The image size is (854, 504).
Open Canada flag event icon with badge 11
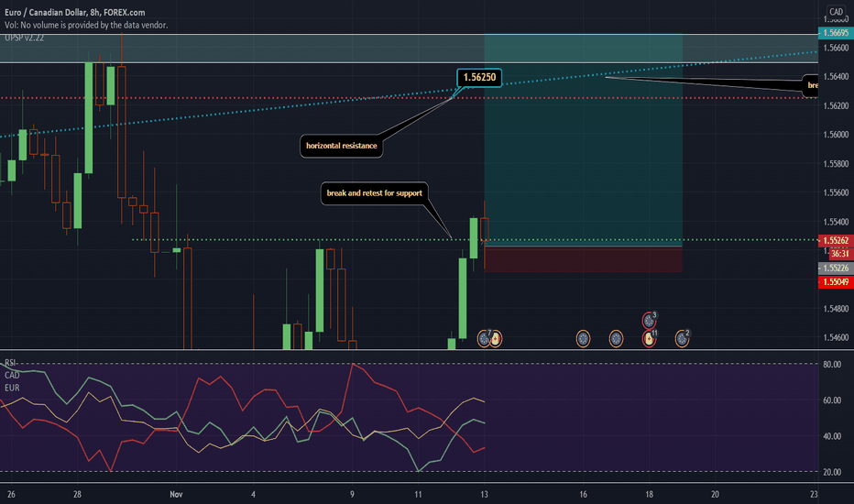tap(649, 339)
